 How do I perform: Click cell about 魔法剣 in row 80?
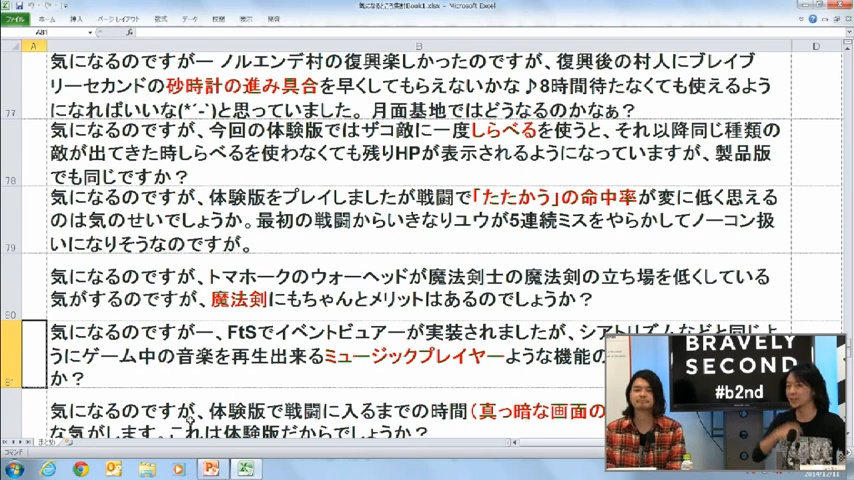click(x=419, y=287)
